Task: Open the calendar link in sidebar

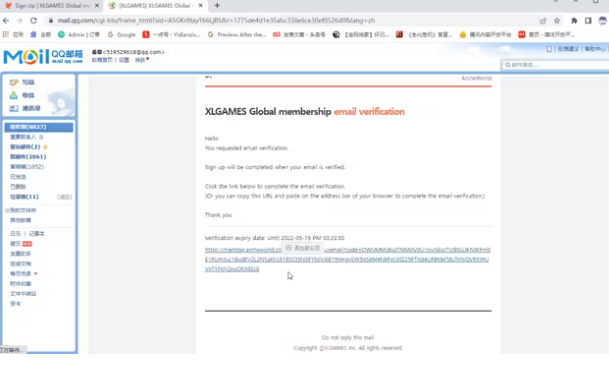Action: (16, 234)
